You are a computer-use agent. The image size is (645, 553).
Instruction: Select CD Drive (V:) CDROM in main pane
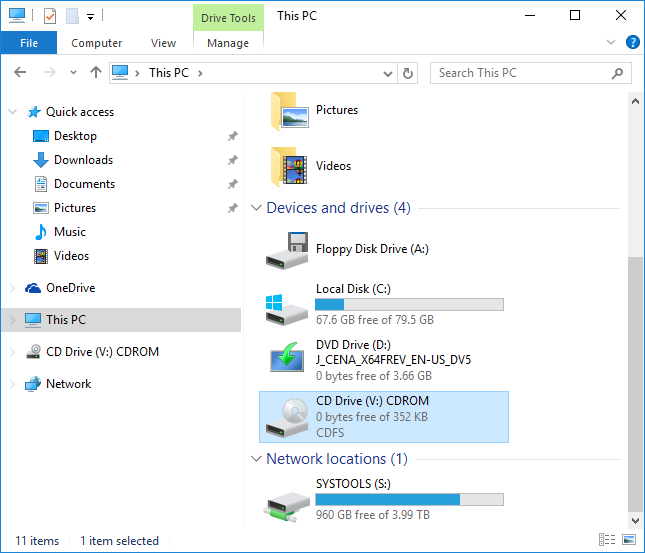tap(384, 417)
